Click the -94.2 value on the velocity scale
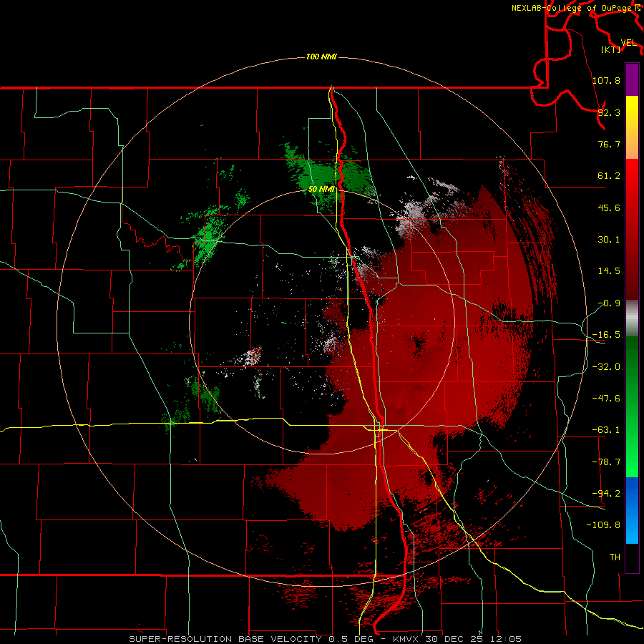The height and width of the screenshot is (644, 644). 606,494
